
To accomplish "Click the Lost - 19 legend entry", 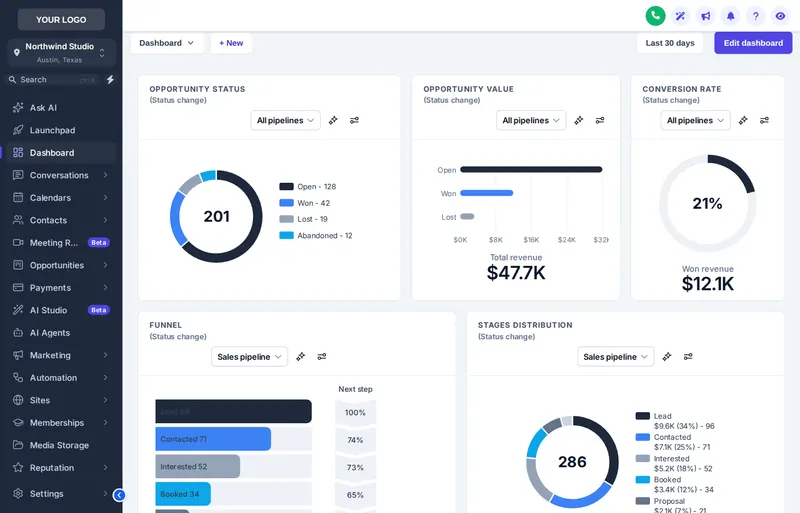I will (304, 219).
